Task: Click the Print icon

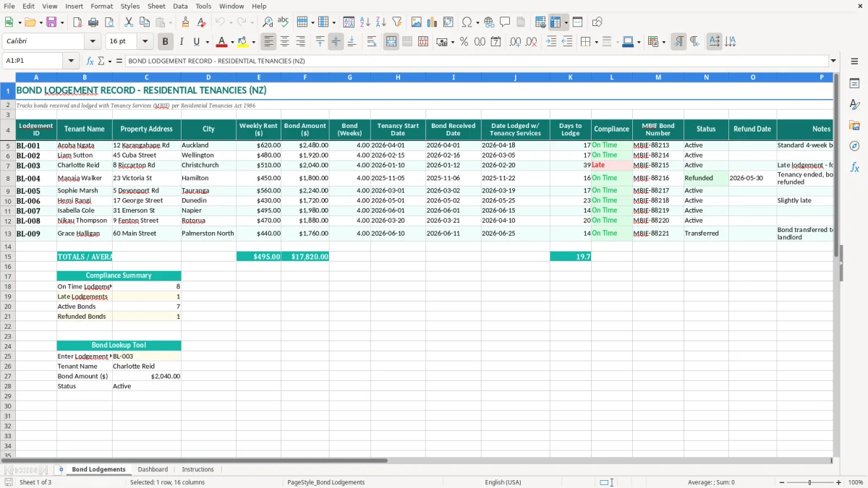Action: coord(93,22)
